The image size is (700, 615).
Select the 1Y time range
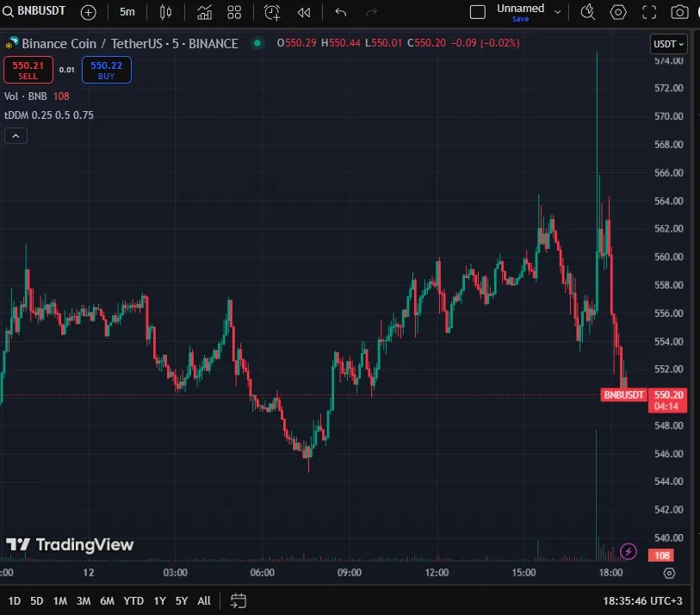(x=159, y=601)
